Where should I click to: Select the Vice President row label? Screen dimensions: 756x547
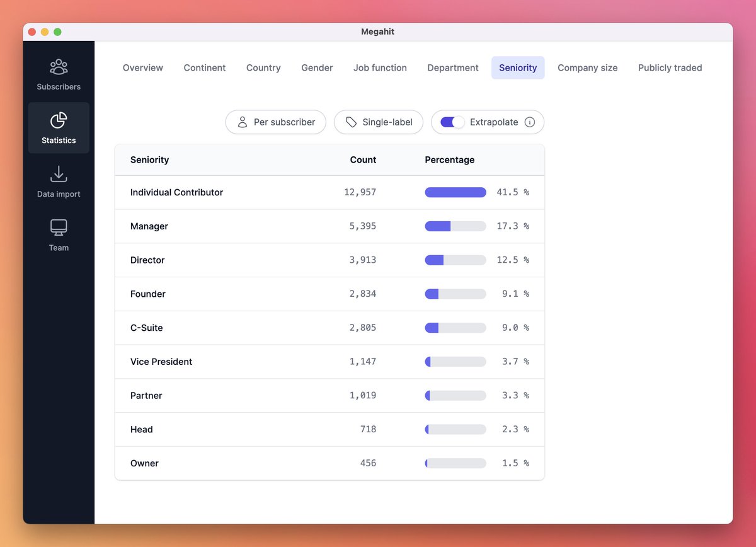(161, 362)
